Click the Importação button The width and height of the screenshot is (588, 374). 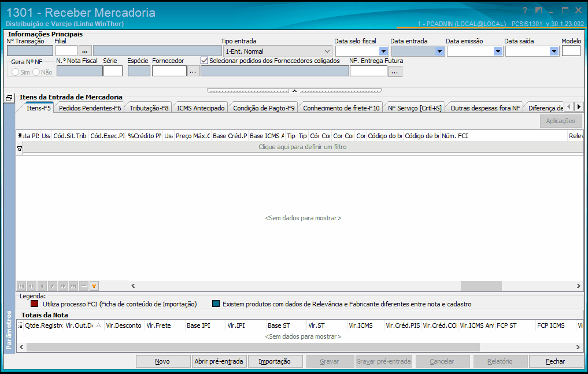[275, 361]
